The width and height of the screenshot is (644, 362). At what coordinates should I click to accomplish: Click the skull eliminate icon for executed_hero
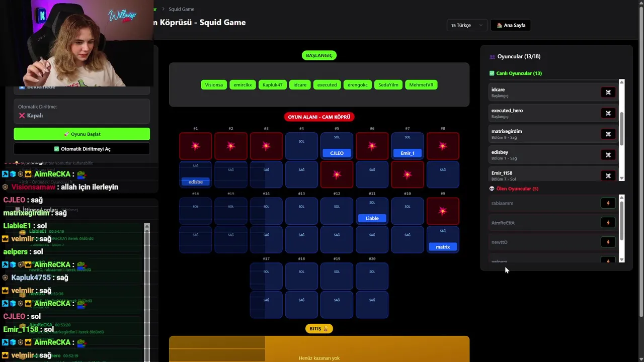pos(608,113)
